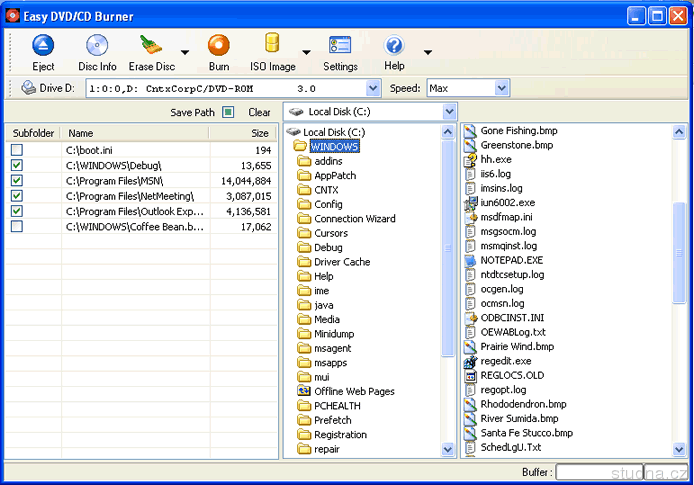This screenshot has width=694, height=485.
Task: Uncheck subfolder box for C:\Program Files\MSN\
Action: (x=17, y=181)
